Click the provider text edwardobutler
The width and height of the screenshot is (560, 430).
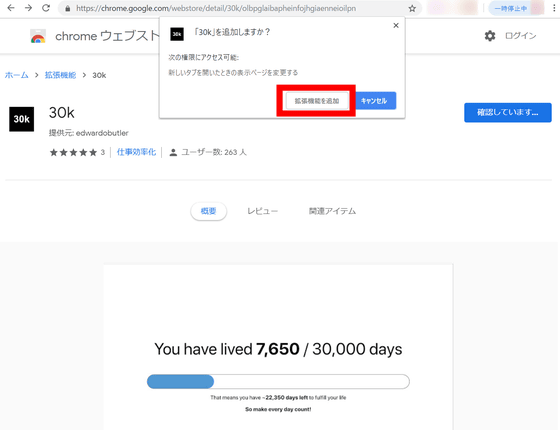[x=102, y=133]
